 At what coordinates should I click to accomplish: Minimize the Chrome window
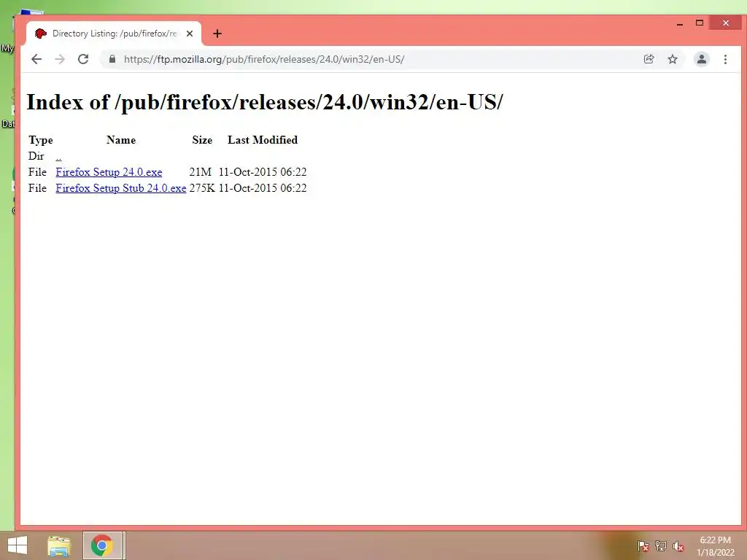[680, 23]
